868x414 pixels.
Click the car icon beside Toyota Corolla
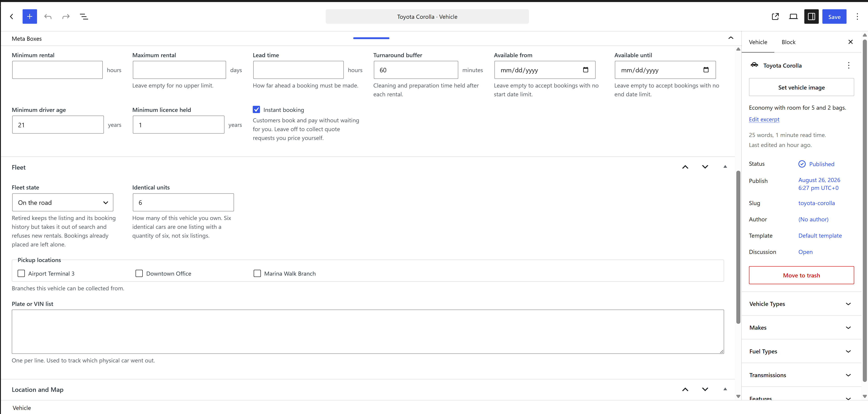coord(754,65)
